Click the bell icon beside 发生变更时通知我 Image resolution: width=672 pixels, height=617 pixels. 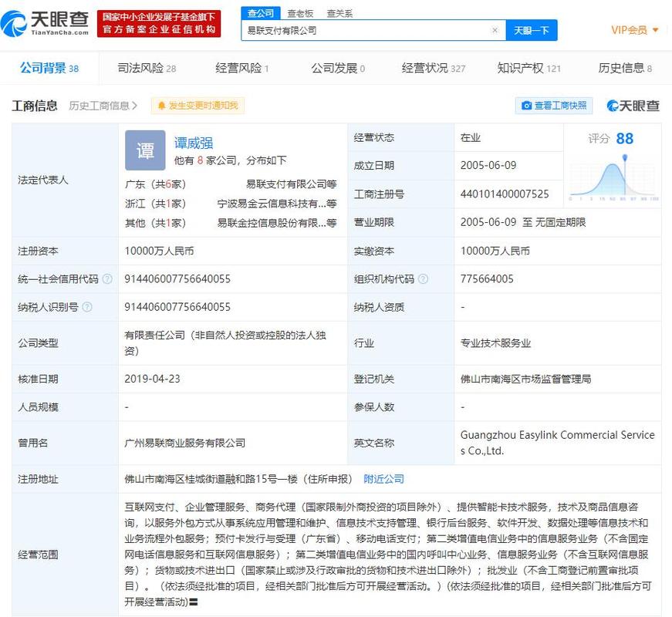(161, 105)
